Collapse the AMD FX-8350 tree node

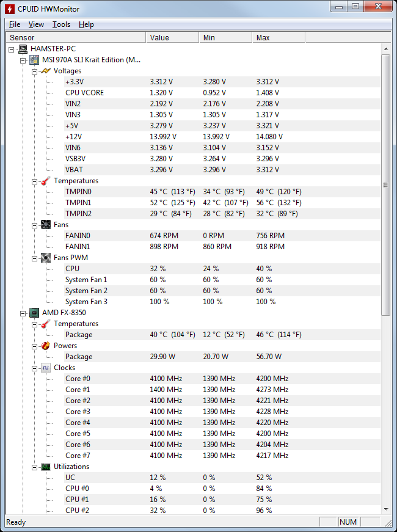point(23,313)
